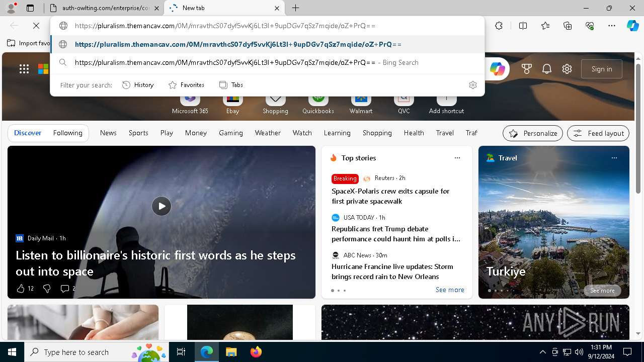Filter search by History

point(138,85)
